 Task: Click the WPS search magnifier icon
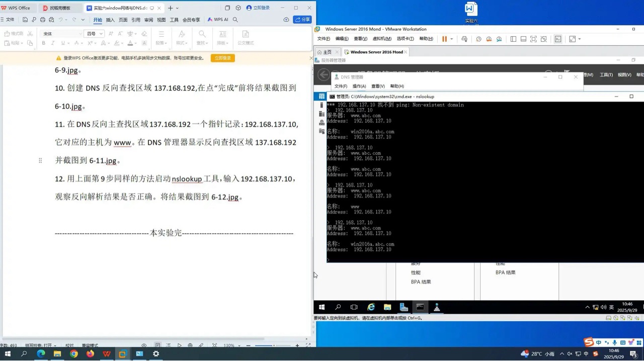point(235,20)
